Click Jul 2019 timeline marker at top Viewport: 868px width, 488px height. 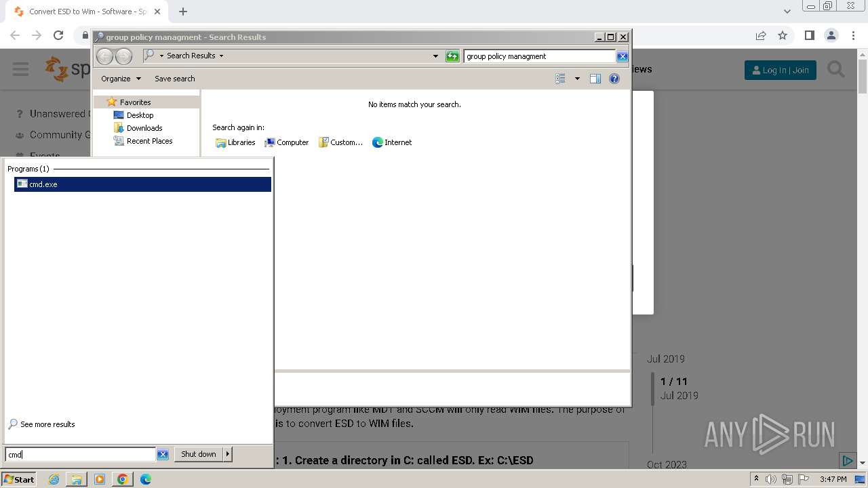click(665, 359)
